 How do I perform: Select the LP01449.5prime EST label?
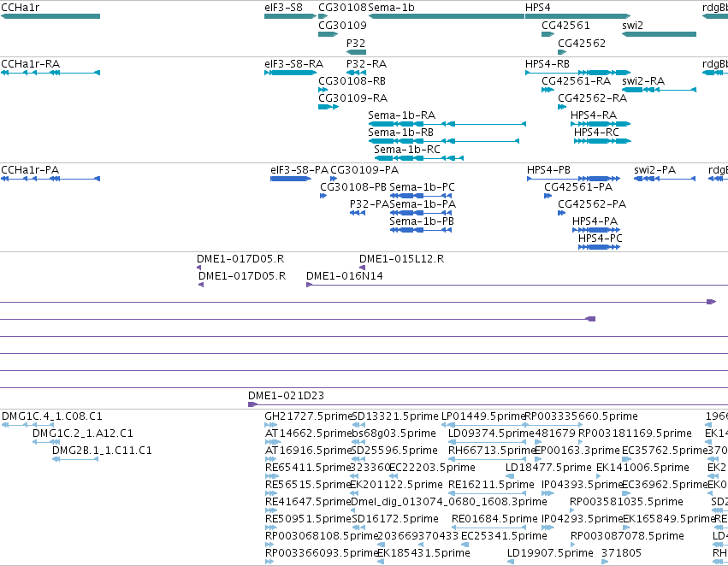[x=482, y=416]
